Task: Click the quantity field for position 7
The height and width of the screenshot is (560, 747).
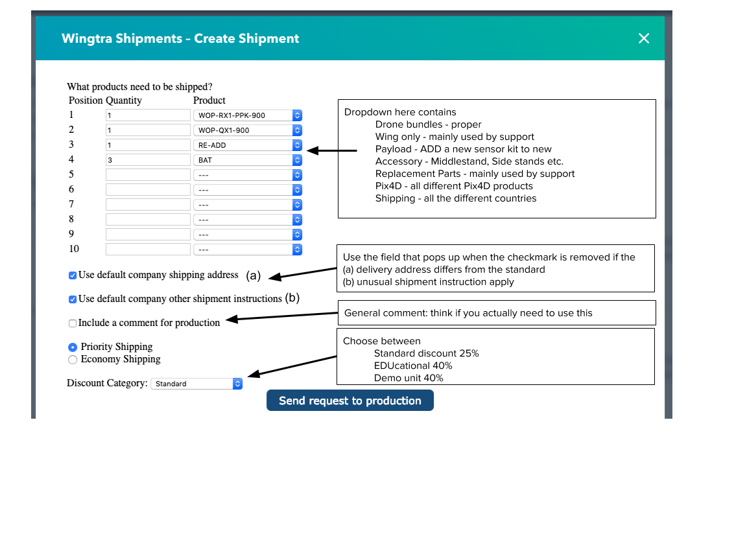Action: click(148, 205)
